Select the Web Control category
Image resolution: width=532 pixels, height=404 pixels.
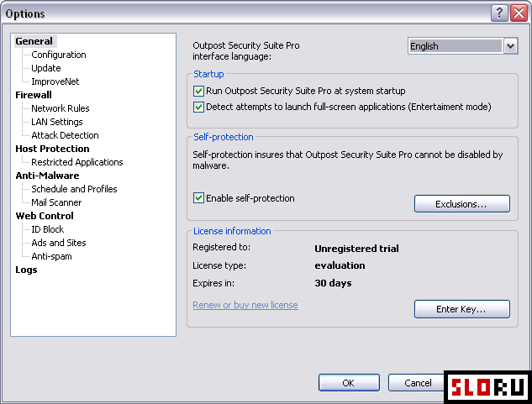[x=45, y=216]
